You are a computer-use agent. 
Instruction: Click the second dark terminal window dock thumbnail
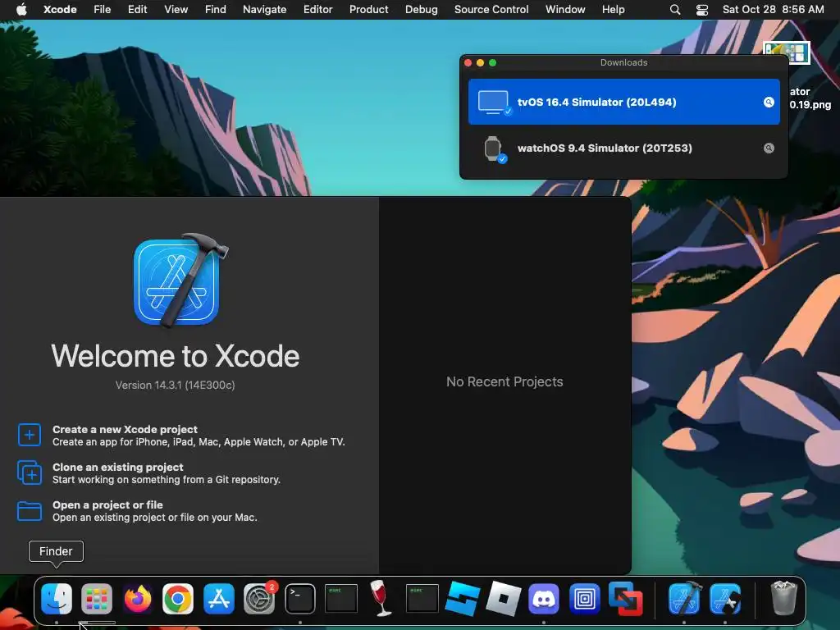pyautogui.click(x=422, y=598)
